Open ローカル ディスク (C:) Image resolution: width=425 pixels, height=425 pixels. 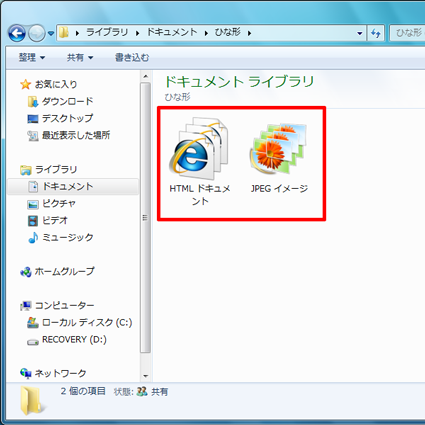79,323
